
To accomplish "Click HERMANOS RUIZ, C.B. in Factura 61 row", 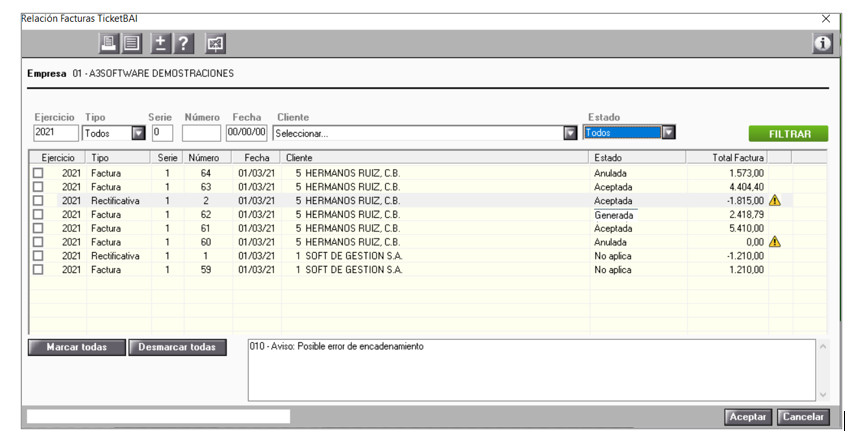I will point(352,228).
